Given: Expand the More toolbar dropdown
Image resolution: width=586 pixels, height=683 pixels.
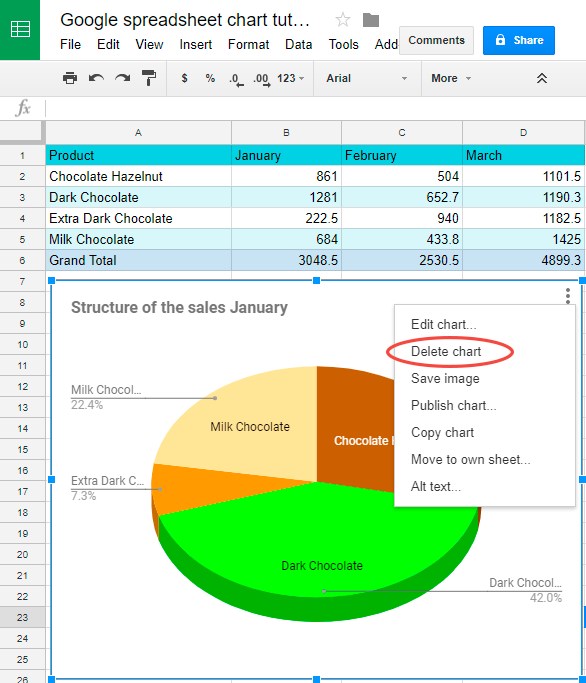Looking at the screenshot, I should pos(451,78).
